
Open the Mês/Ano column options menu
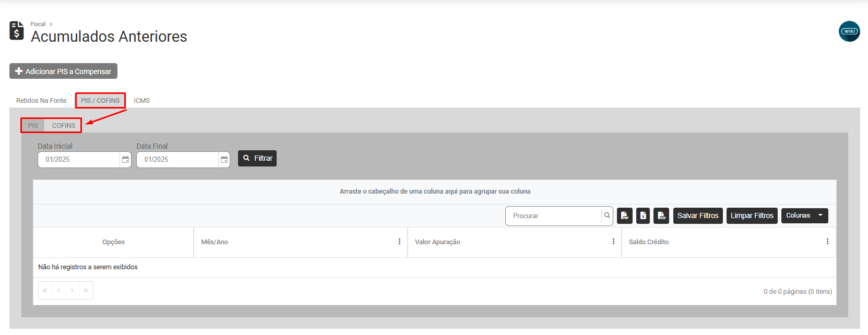pyautogui.click(x=399, y=242)
